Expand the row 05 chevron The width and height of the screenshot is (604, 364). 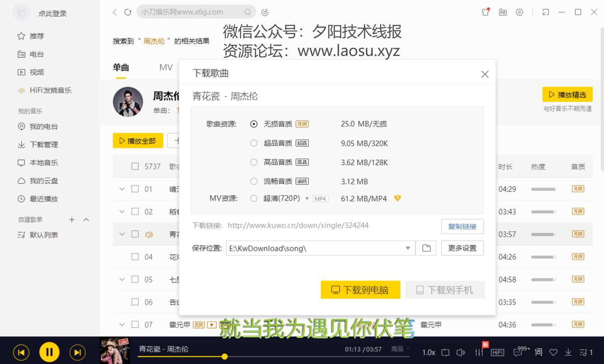point(121,279)
